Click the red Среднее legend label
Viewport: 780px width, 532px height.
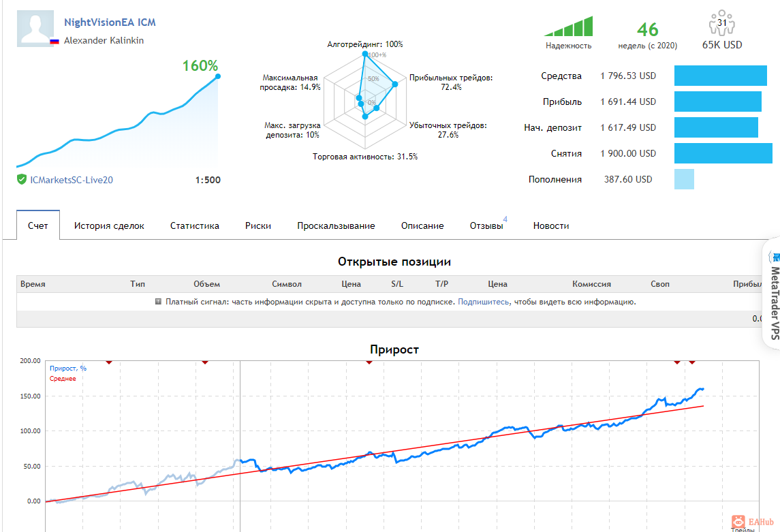pos(63,379)
